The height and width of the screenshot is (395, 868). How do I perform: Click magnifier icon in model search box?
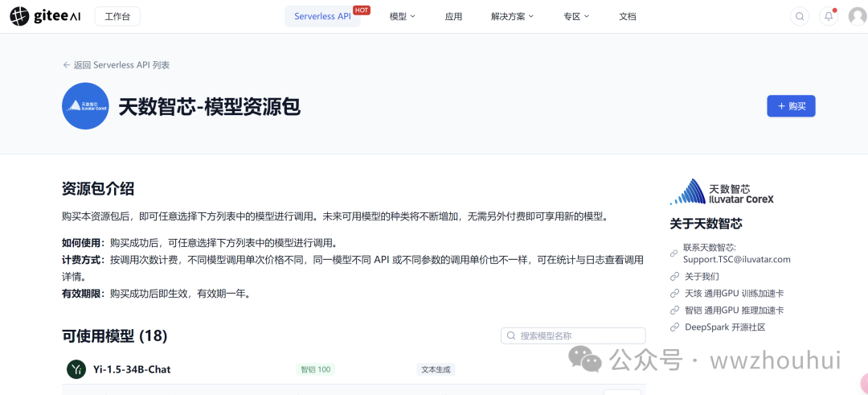tap(511, 335)
